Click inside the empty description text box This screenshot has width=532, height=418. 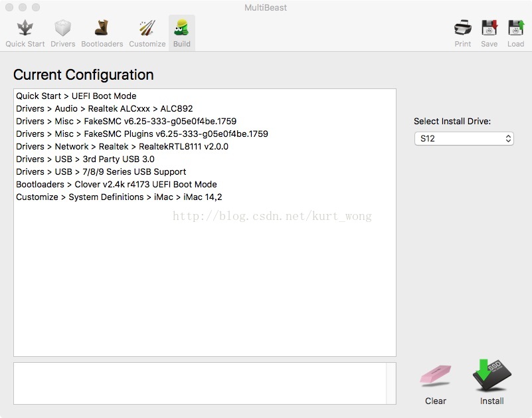pos(200,383)
